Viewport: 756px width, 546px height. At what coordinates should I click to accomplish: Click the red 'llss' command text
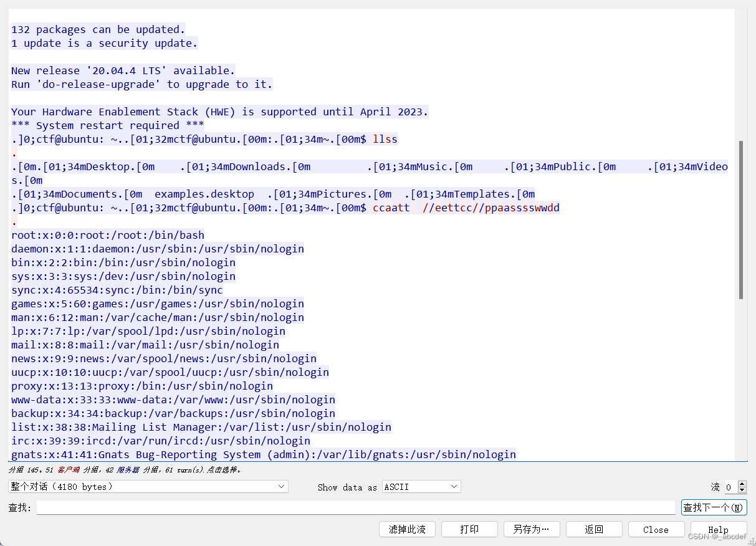pos(385,139)
